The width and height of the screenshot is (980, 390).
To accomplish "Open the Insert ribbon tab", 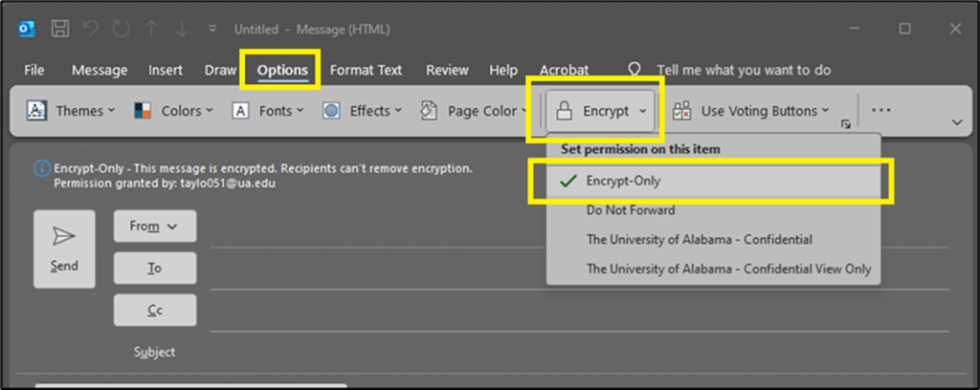I will click(166, 70).
